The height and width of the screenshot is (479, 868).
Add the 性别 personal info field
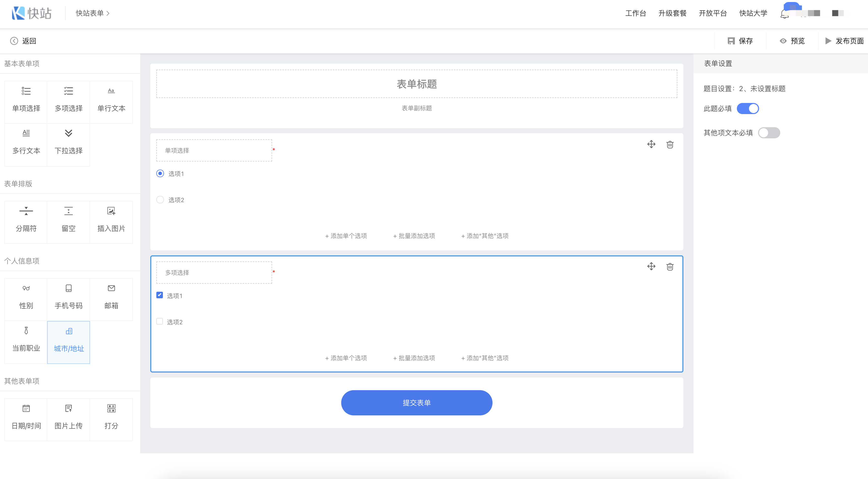coord(26,299)
